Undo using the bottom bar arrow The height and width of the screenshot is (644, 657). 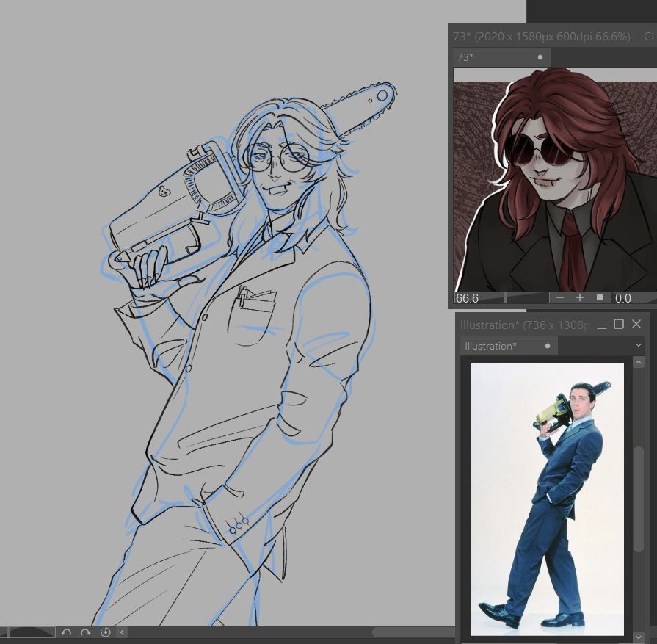[x=66, y=632]
